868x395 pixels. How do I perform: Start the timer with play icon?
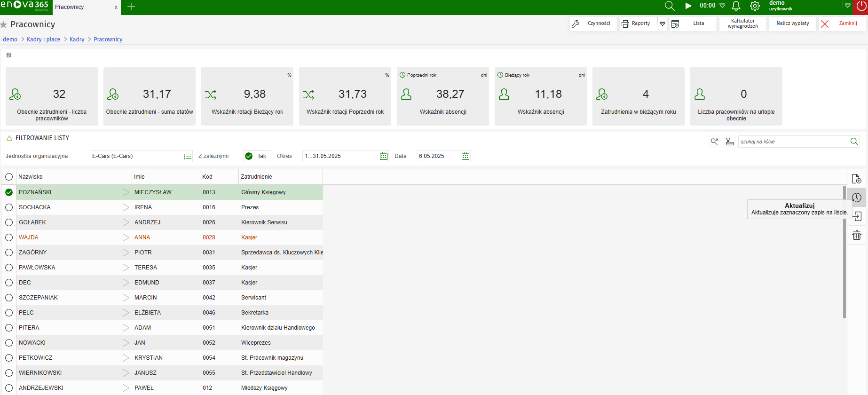[688, 6]
